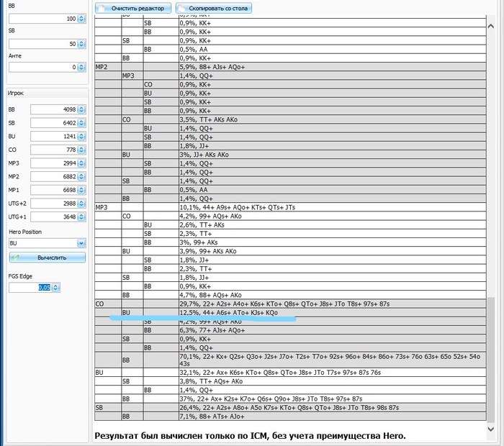Select range cell 3,9%, 99+ AKs AKo
The height and width of the screenshot is (446, 504).
coord(333,251)
